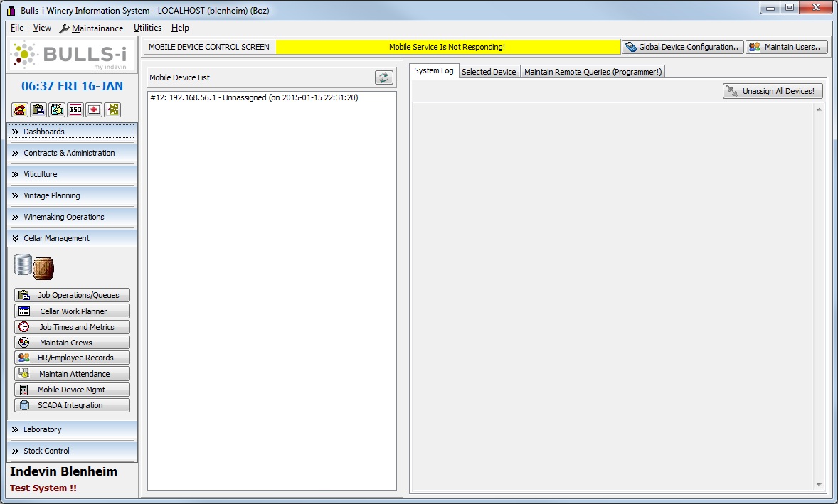838x504 pixels.
Task: Select device #12 192.168.56.1 in list
Action: (272, 97)
